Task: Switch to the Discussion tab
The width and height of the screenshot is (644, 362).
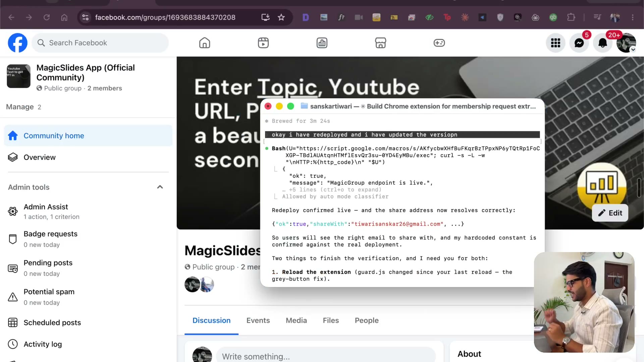Action: click(211, 320)
